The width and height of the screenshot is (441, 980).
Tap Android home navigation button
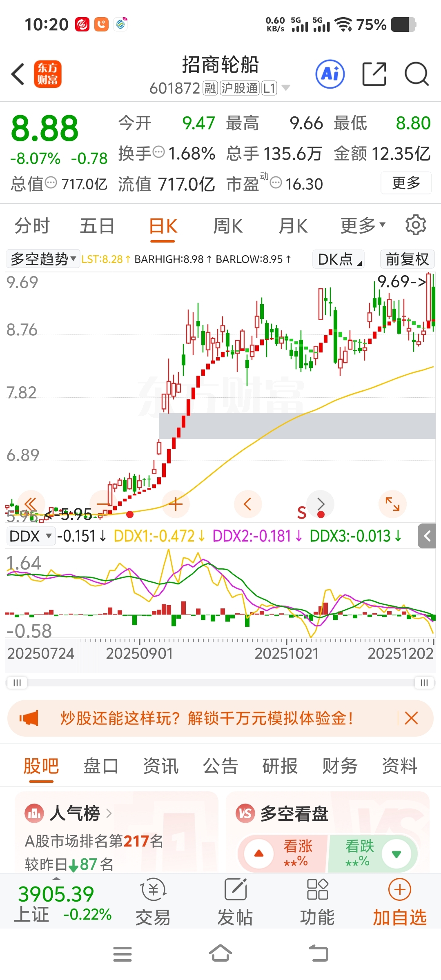point(220,953)
